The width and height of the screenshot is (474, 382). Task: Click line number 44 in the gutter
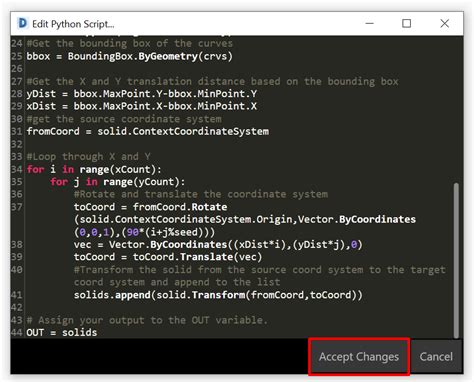17,332
